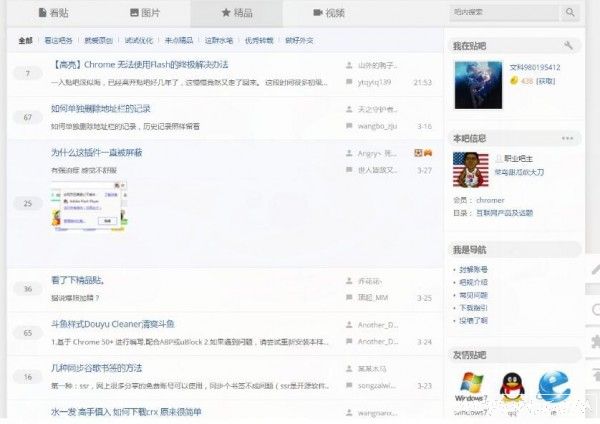
Task: Click the chromer member name link
Action: point(490,200)
